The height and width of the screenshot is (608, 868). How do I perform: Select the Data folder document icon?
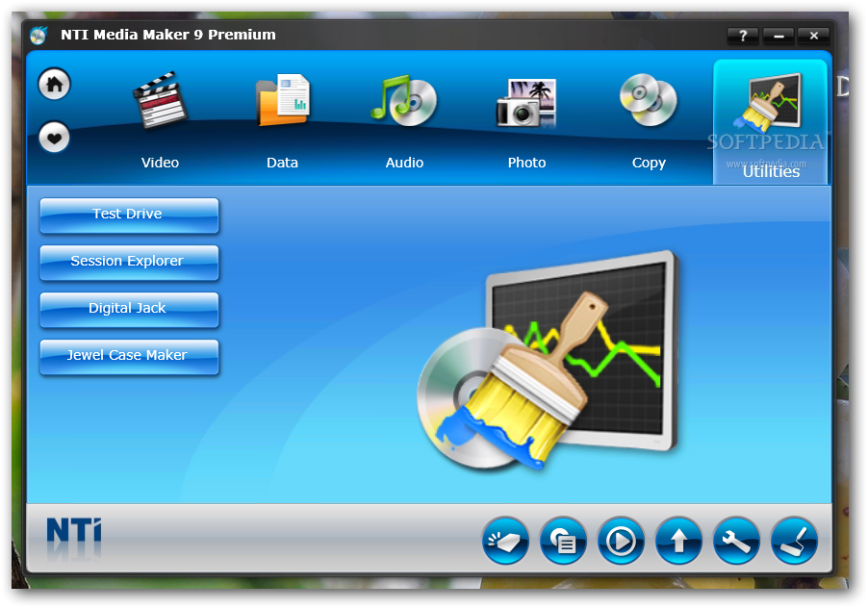pos(282,100)
